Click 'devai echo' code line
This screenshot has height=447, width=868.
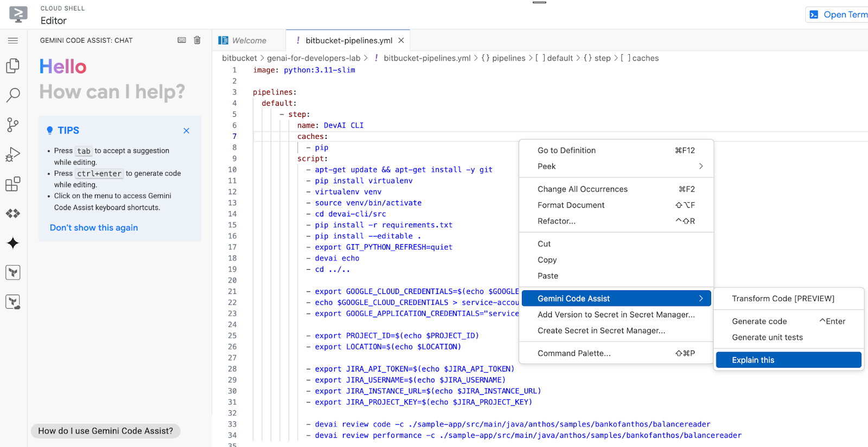tap(337, 258)
